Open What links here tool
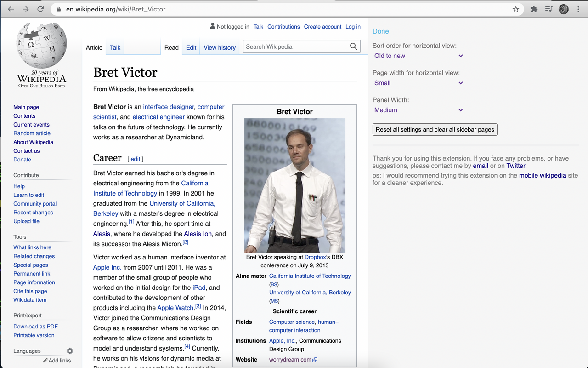This screenshot has width=588, height=368. click(x=32, y=247)
